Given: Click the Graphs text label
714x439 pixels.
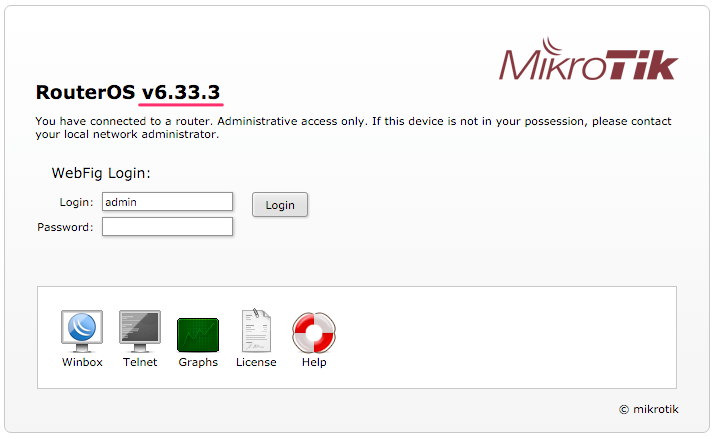Looking at the screenshot, I should [198, 362].
